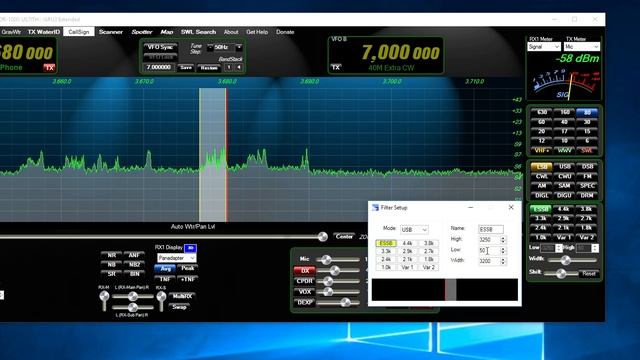Screen dimensions: 640x360
Task: Select 4.4k filter in Filter Setup dialog
Action: point(407,243)
